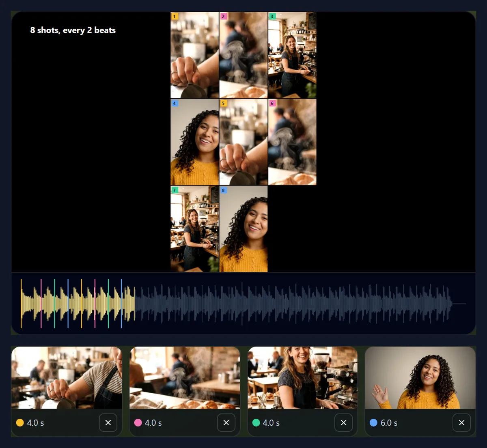This screenshot has width=487, height=448.
Task: Select the yellow color dot beside first 4.0 s
Action: [20, 423]
